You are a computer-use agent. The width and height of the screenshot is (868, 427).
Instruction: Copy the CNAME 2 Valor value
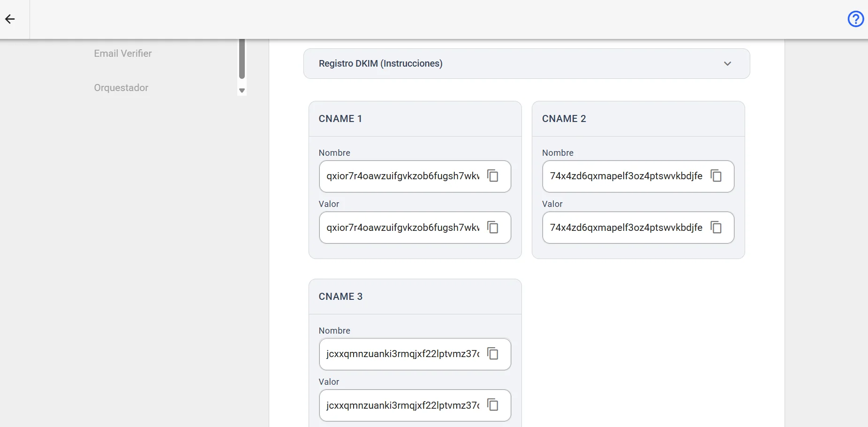(x=716, y=228)
